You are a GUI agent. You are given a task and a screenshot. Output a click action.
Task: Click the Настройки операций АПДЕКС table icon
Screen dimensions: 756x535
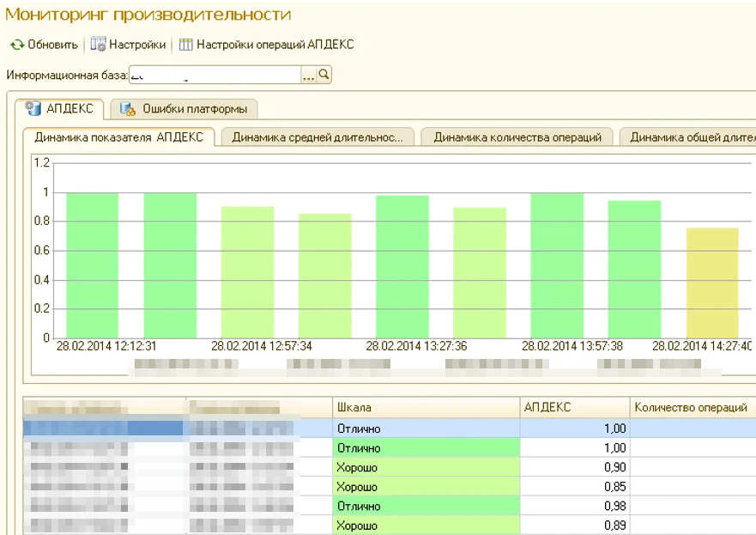pyautogui.click(x=186, y=45)
